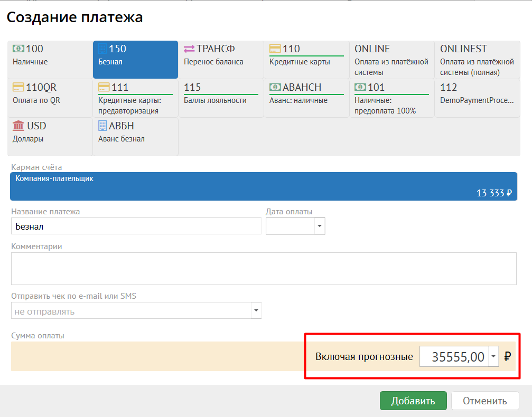Select the 150 Безнал payment tile icon
The width and height of the screenshot is (532, 417).
(103, 49)
